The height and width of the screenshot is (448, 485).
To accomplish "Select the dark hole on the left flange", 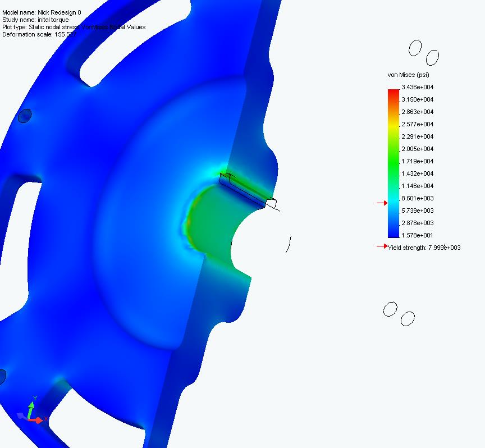I will (24, 116).
